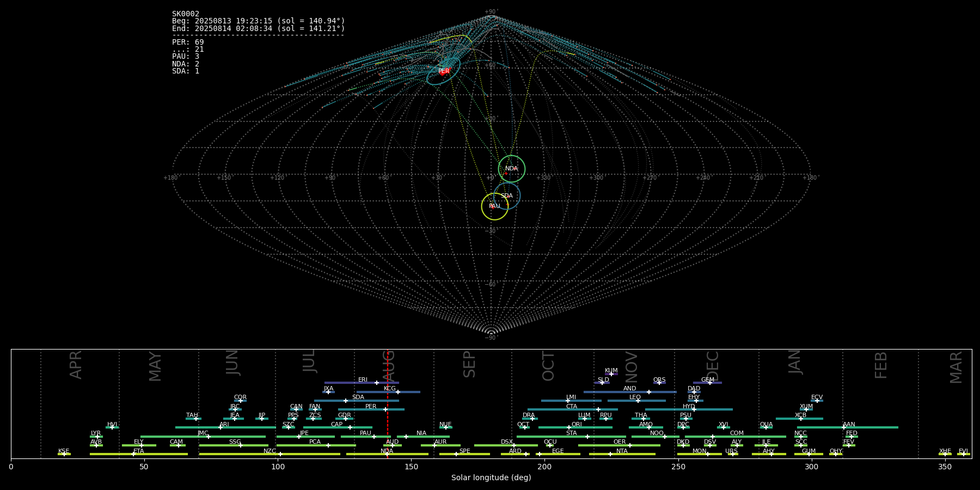Click the DEC month label in the timeline

click(713, 366)
